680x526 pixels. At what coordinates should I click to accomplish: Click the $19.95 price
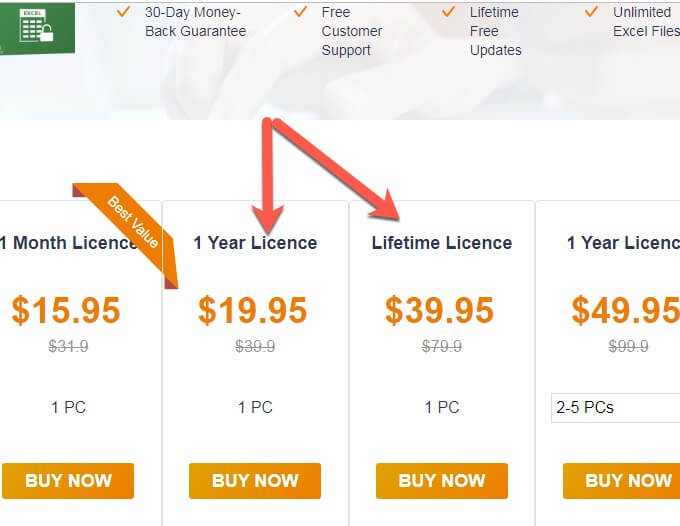252,310
